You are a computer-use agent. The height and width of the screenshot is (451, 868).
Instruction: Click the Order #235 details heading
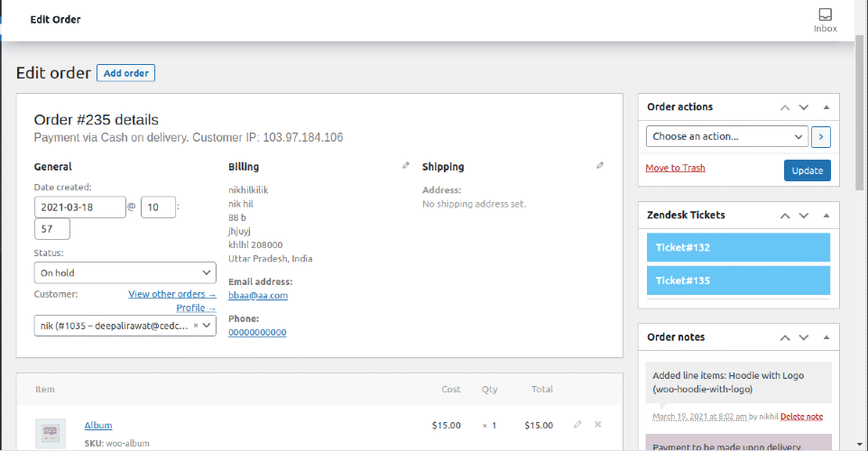(97, 120)
